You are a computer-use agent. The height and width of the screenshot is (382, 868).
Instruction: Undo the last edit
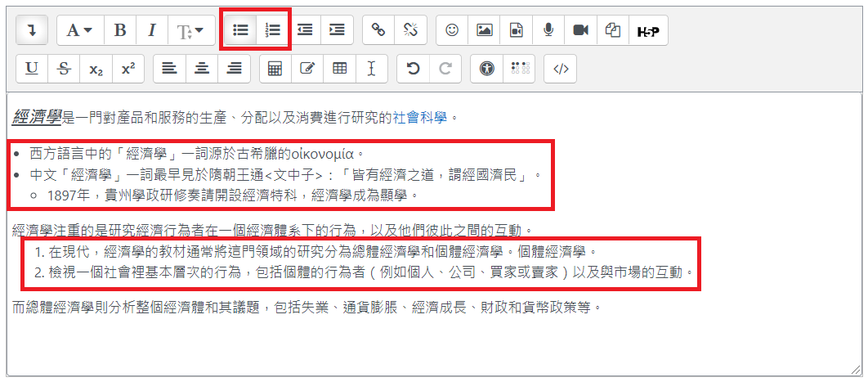click(413, 69)
